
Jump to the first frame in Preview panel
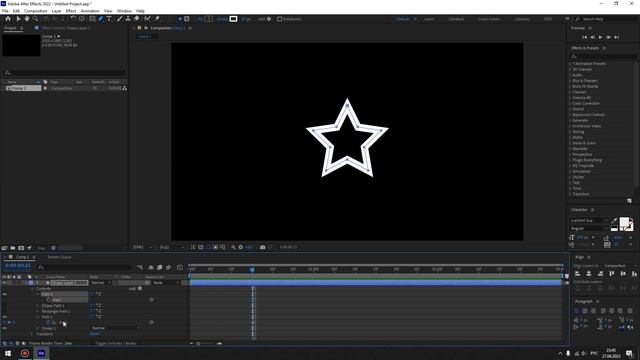[584, 37]
